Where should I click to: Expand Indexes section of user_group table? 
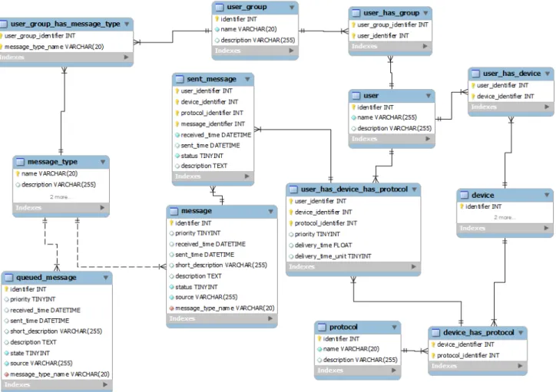(x=291, y=51)
